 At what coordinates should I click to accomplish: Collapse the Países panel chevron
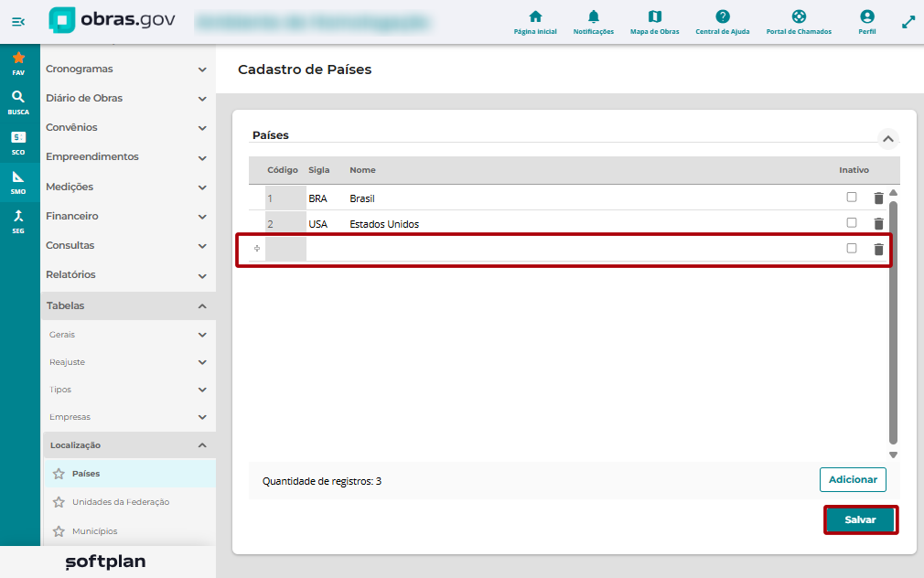pos(888,139)
